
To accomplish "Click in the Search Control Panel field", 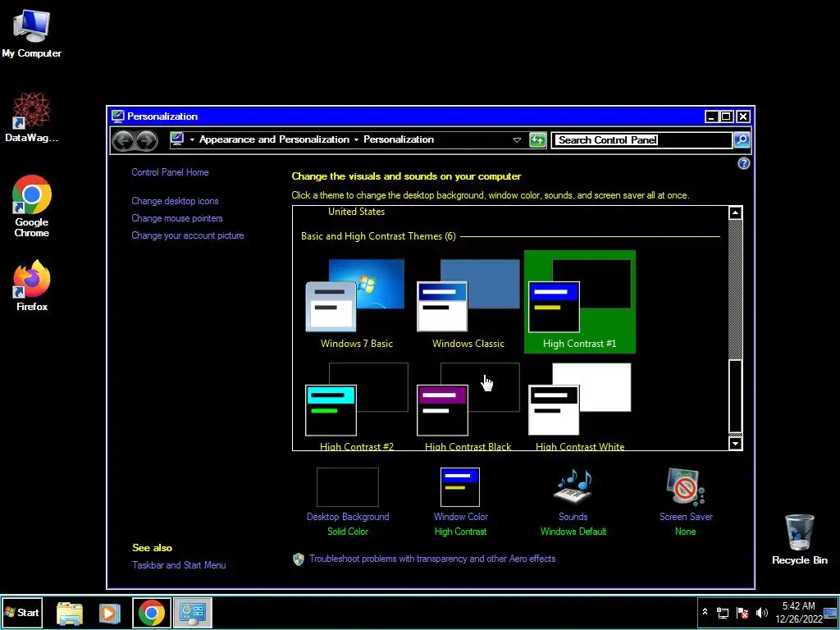I will click(x=641, y=139).
